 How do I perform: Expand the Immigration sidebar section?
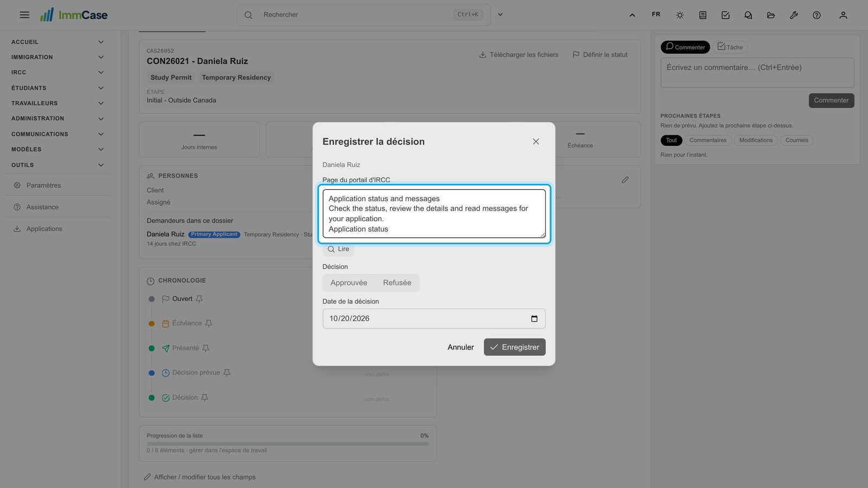pos(58,57)
